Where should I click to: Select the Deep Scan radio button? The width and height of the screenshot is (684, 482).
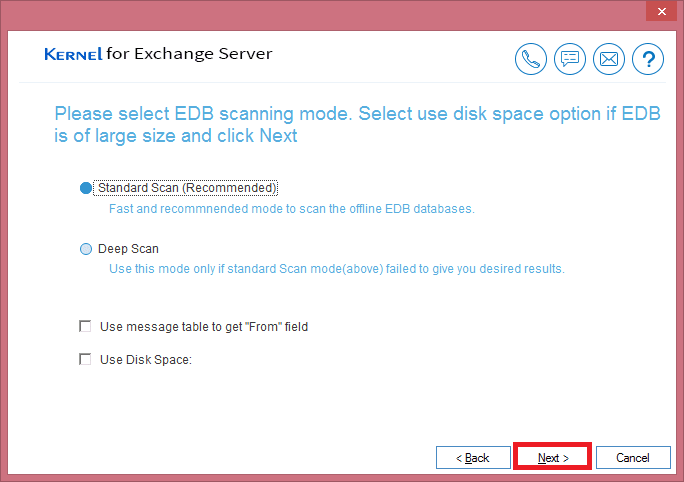tap(86, 249)
